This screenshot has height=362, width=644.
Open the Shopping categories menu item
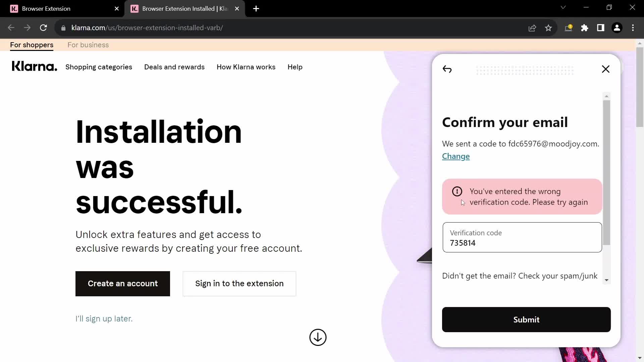(x=99, y=67)
